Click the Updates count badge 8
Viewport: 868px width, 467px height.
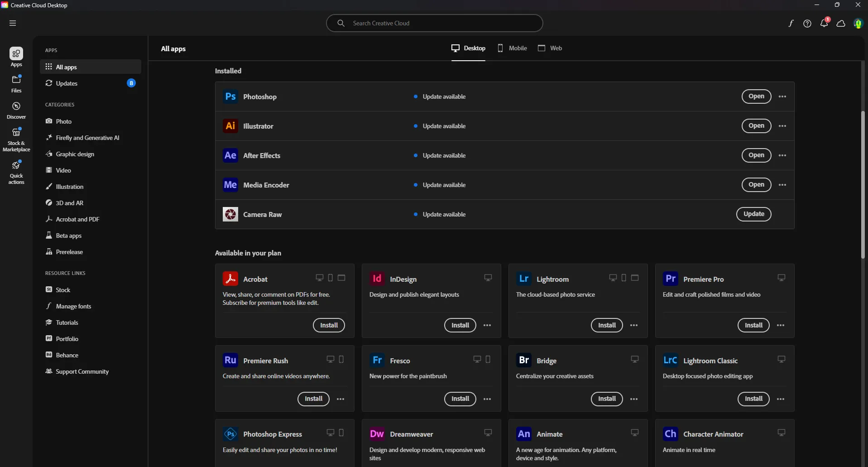point(131,83)
